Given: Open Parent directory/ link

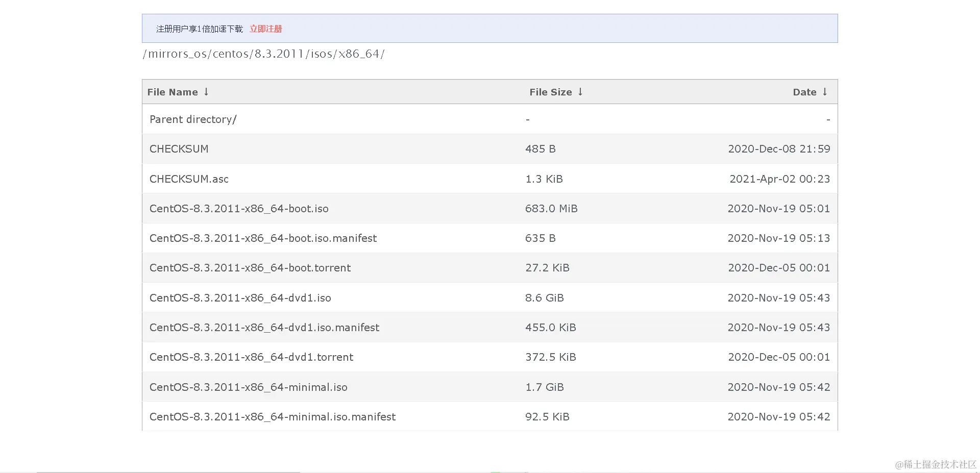Looking at the screenshot, I should [x=193, y=119].
